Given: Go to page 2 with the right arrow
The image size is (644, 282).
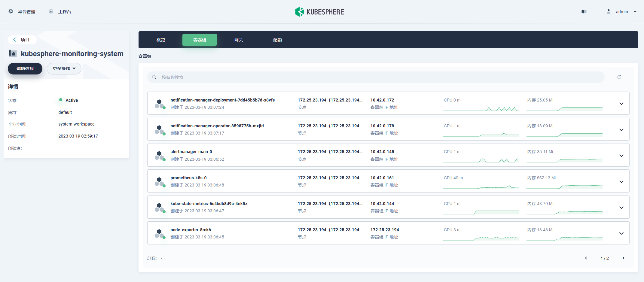Looking at the screenshot, I should 621,258.
